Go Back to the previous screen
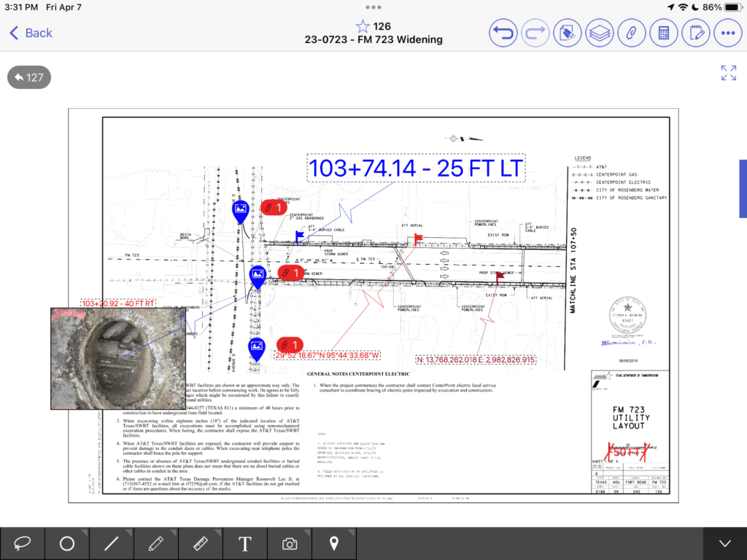Screen dimensions: 747x560 pyautogui.click(x=29, y=33)
